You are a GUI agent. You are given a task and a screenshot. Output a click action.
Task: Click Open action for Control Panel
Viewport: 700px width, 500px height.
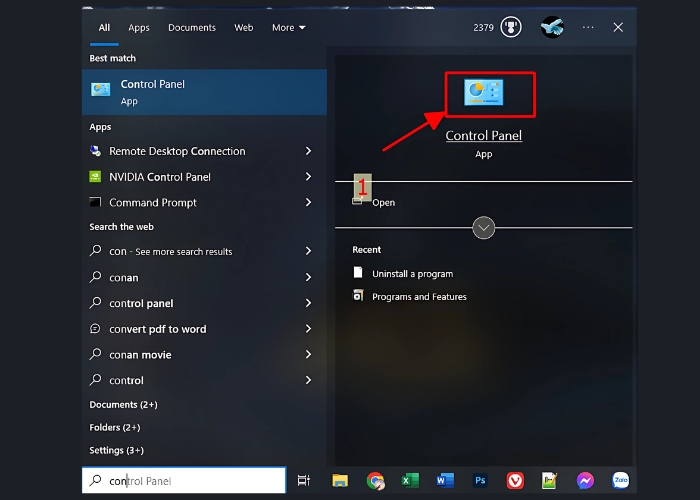(383, 202)
